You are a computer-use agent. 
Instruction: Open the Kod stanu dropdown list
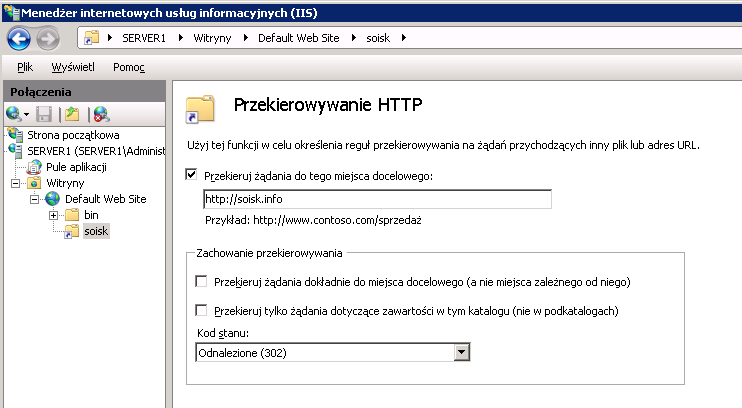(x=461, y=352)
